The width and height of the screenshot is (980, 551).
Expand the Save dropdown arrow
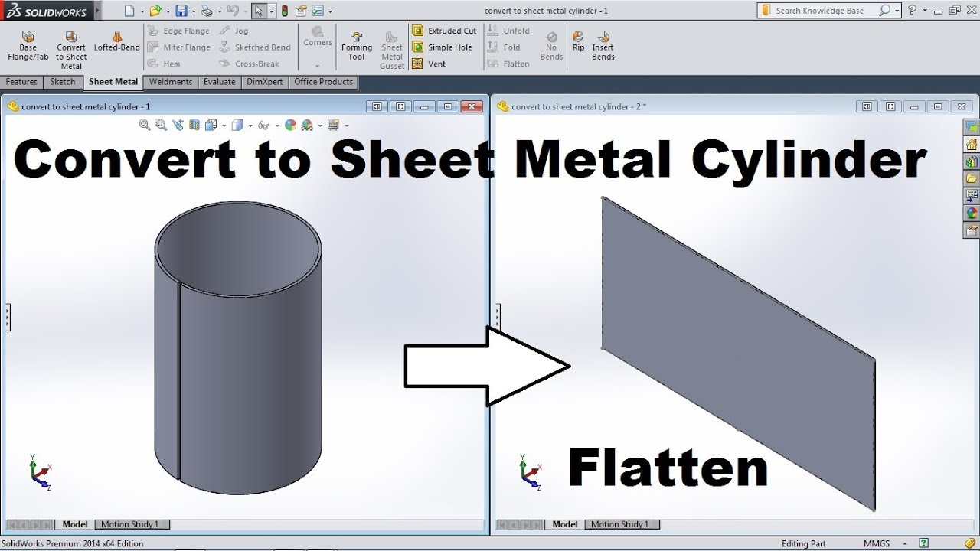(193, 11)
